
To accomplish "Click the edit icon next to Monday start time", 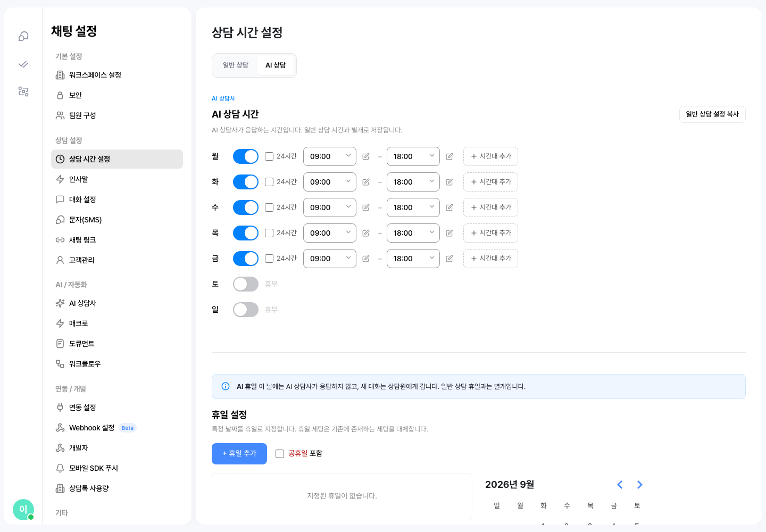I will 366,156.
